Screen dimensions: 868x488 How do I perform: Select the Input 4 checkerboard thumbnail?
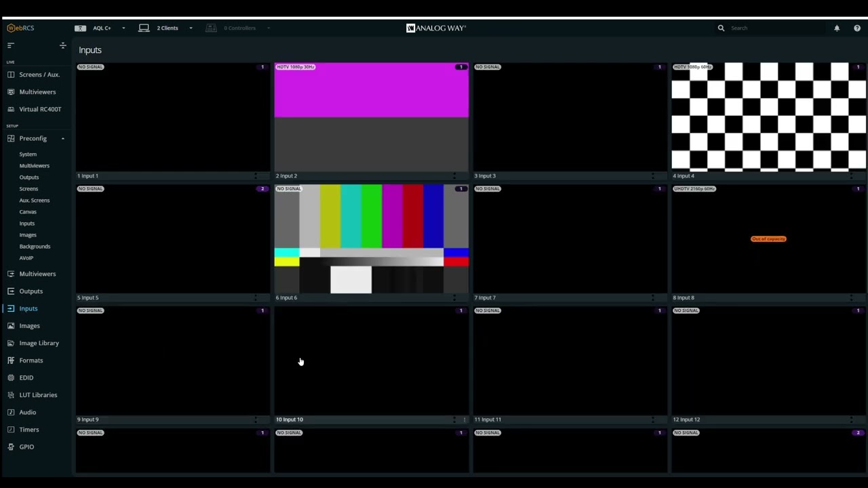click(768, 117)
